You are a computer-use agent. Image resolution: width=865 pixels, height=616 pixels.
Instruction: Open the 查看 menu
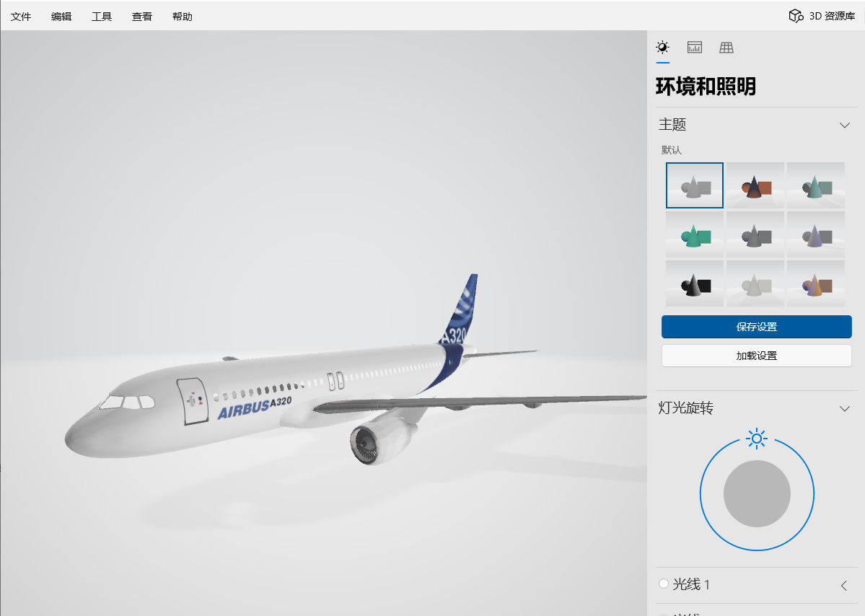142,17
